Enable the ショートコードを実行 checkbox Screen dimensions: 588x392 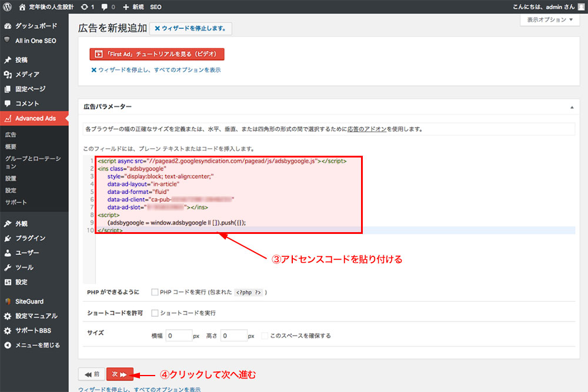pyautogui.click(x=155, y=313)
